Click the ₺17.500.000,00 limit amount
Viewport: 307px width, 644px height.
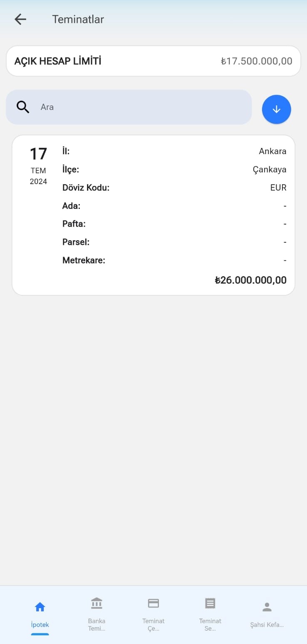click(256, 61)
